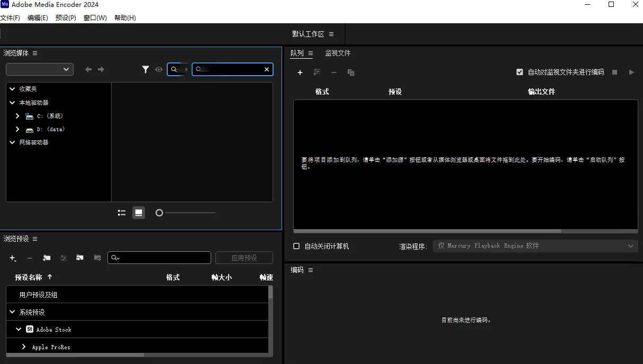Click the Create New Preset plus icon

[13, 258]
